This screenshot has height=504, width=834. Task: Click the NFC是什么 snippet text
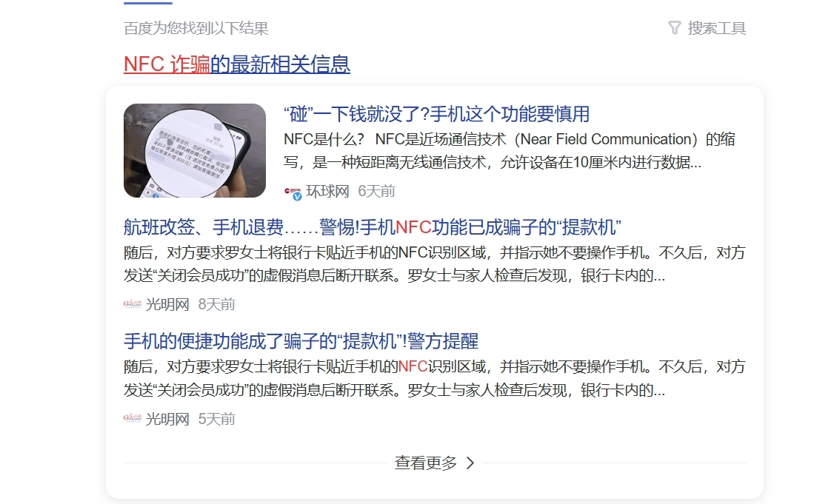[510, 150]
